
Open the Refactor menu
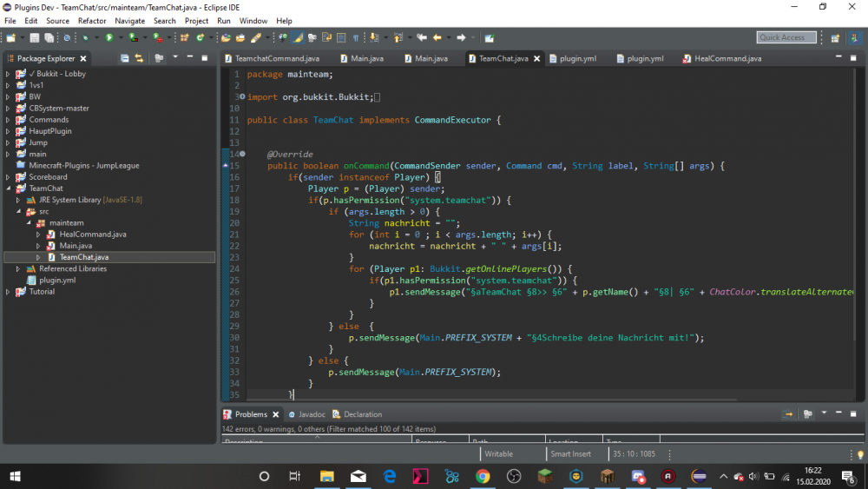click(92, 21)
